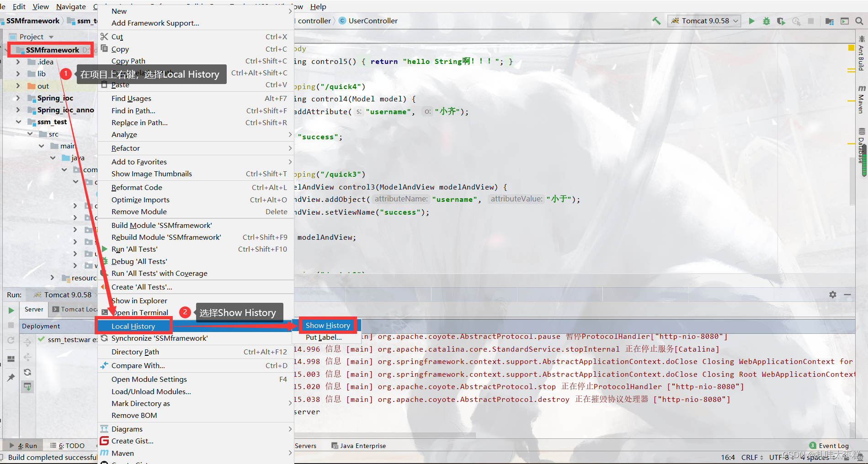Click UserController class icon in breadcrumb
This screenshot has height=464, width=868.
(x=342, y=21)
